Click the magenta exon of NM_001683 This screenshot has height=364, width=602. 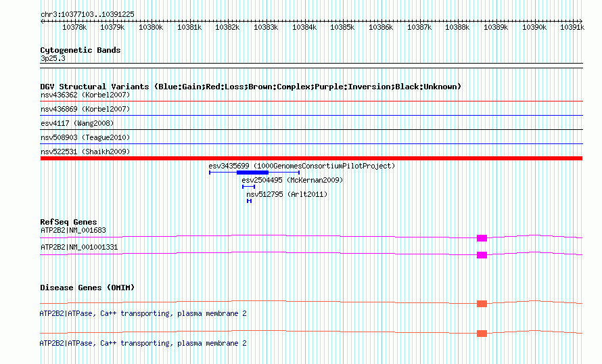click(482, 238)
